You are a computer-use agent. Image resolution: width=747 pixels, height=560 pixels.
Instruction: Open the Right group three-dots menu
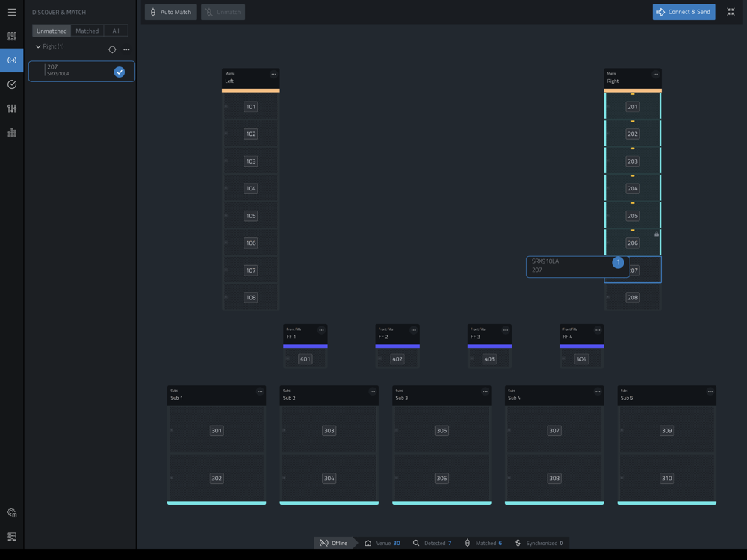point(126,49)
